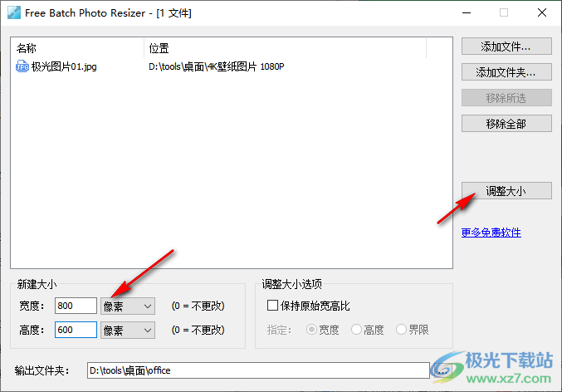Click the 移除全部 button

click(x=506, y=124)
